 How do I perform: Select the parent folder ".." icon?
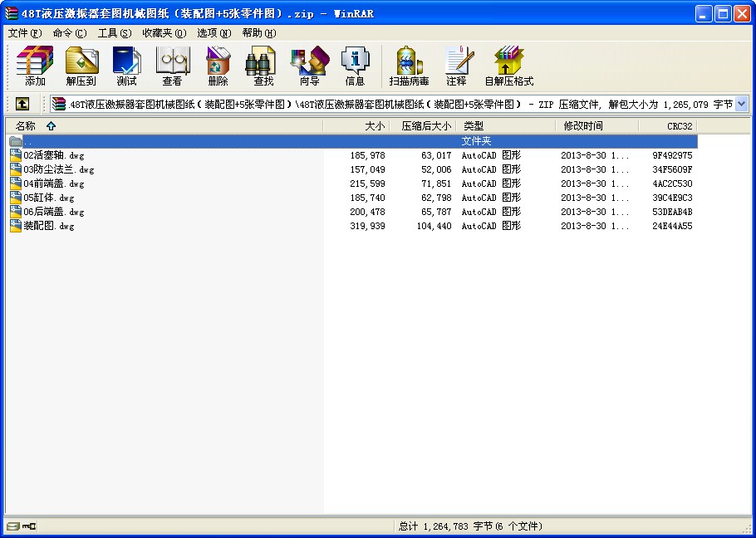pos(16,141)
